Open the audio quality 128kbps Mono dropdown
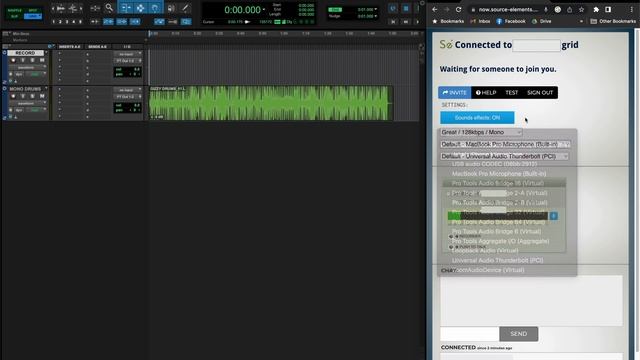Image resolution: width=640 pixels, height=360 pixels. point(481,132)
